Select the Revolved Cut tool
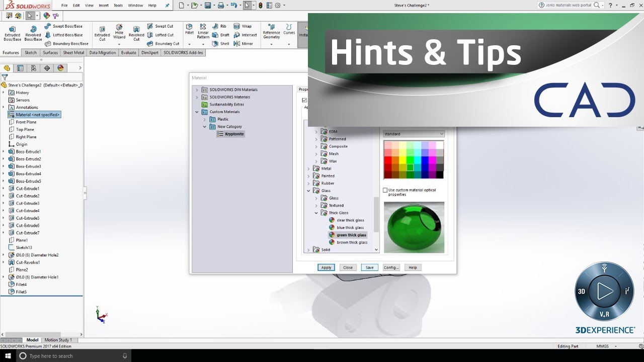Viewport: 644px width, 362px height. [x=136, y=34]
